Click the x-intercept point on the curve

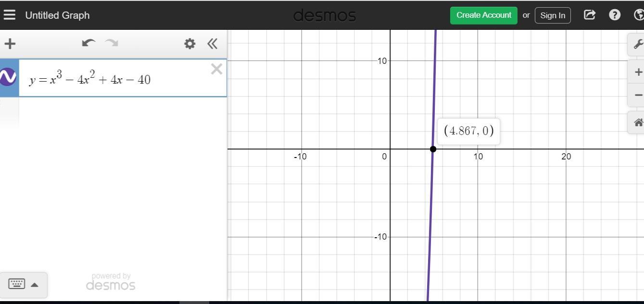pos(433,149)
